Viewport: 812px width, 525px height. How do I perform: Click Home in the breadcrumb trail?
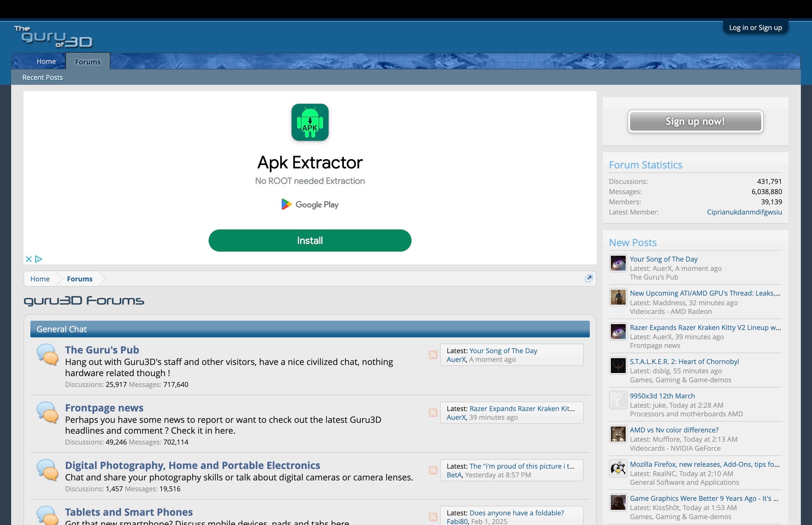[x=40, y=279]
